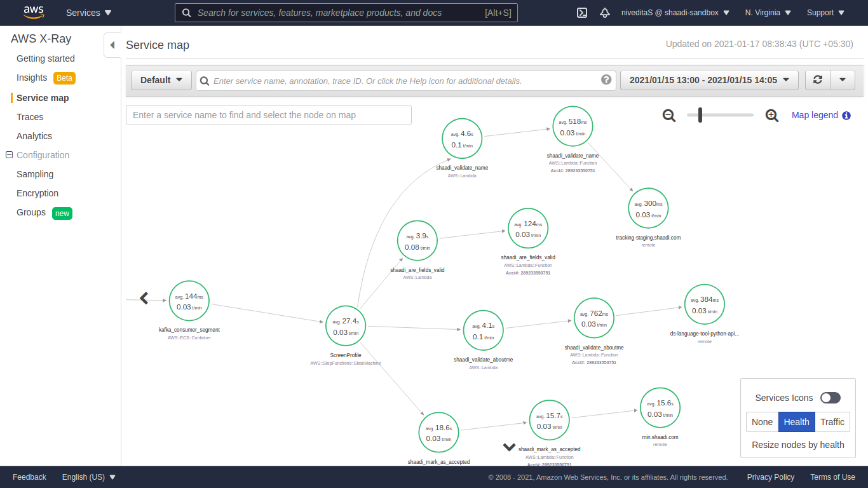Screen dimensions: 868x488
Task: Select the min.shaadi.com remote node
Action: (660, 409)
